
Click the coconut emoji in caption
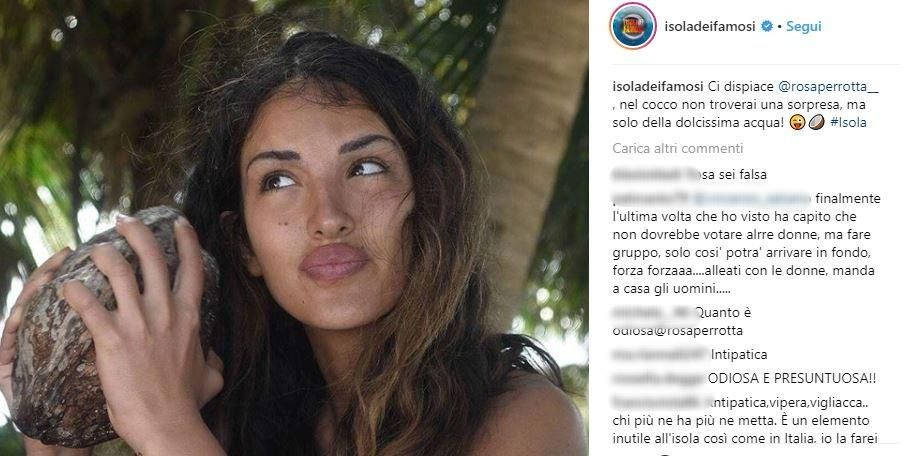(816, 122)
